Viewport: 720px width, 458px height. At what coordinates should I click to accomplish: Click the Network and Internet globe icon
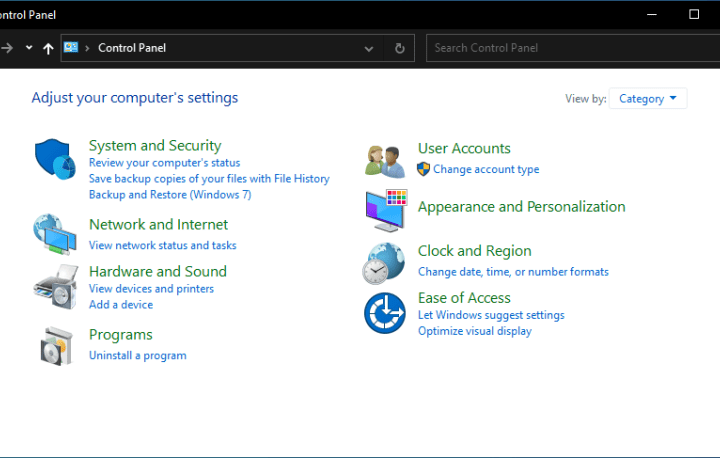point(55,234)
